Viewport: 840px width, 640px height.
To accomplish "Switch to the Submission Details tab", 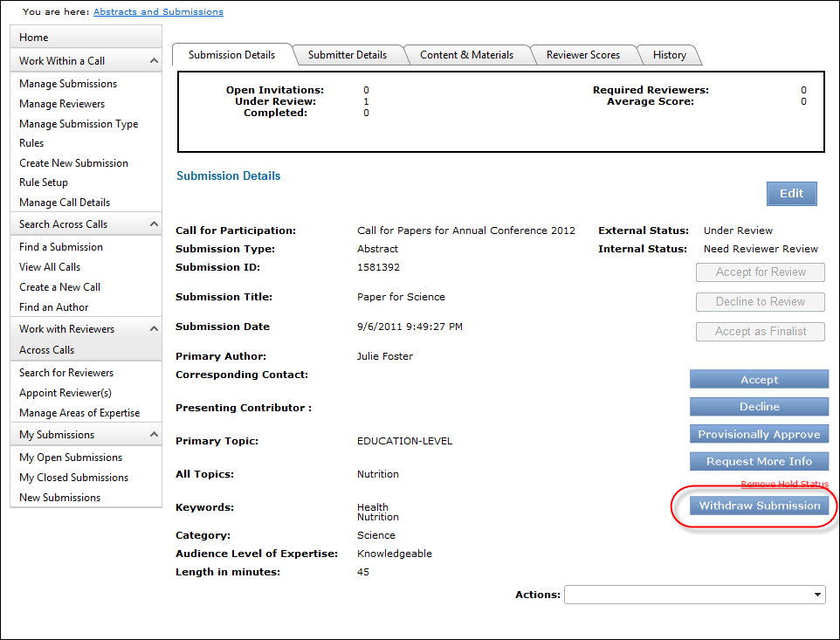I will tap(231, 55).
